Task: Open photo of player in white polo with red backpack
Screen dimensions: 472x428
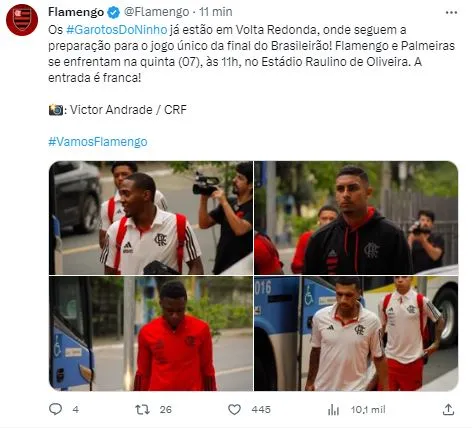Action: (151, 218)
